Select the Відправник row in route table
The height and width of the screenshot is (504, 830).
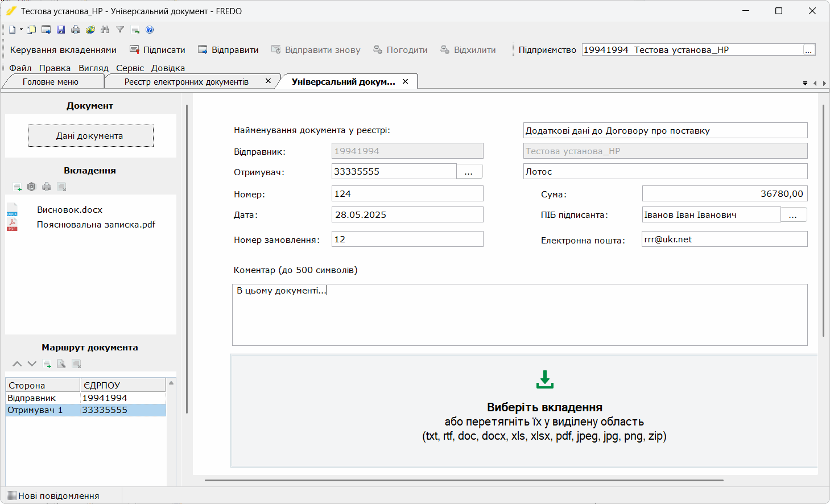click(86, 398)
